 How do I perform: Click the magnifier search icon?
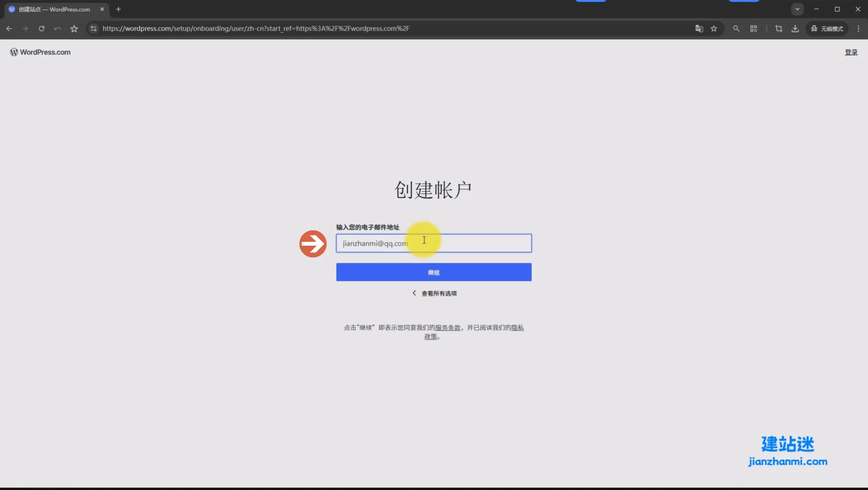(736, 29)
